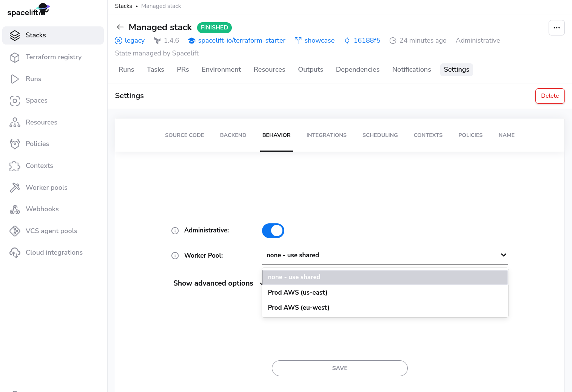The height and width of the screenshot is (392, 572).
Task: Select the Webhooks sidebar icon
Action: tap(15, 209)
